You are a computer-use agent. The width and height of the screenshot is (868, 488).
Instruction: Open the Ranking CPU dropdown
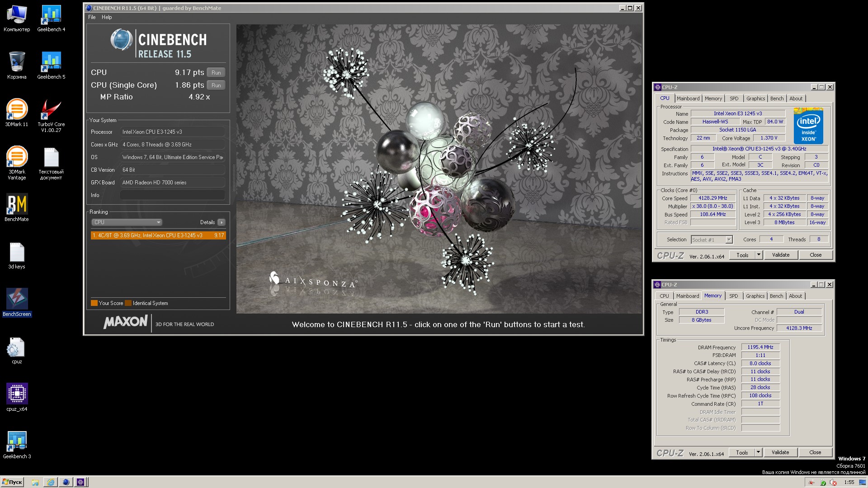127,222
